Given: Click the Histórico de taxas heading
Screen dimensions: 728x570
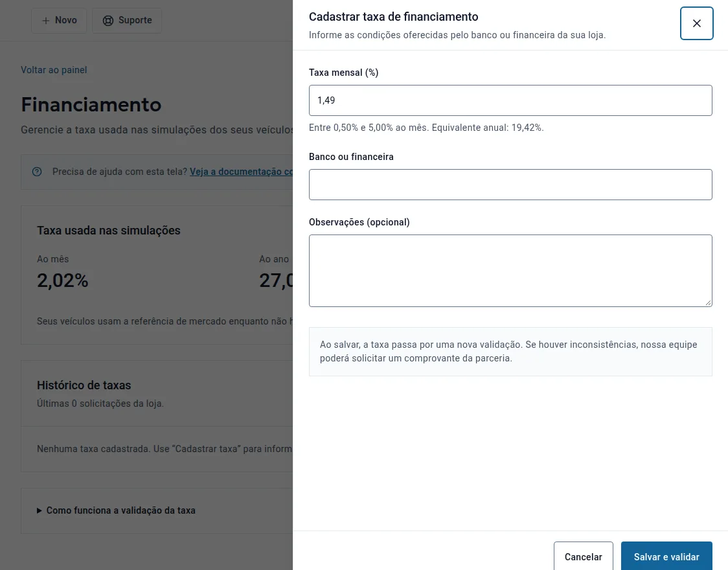Looking at the screenshot, I should click(84, 385).
